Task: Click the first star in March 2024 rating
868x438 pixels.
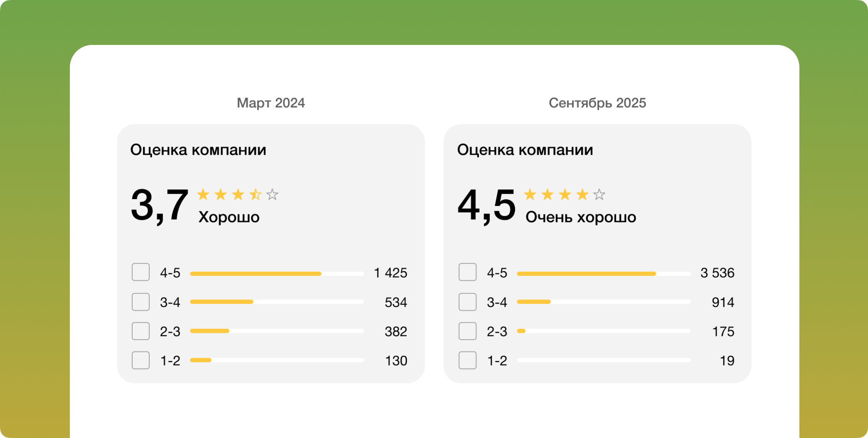Action: [x=203, y=194]
